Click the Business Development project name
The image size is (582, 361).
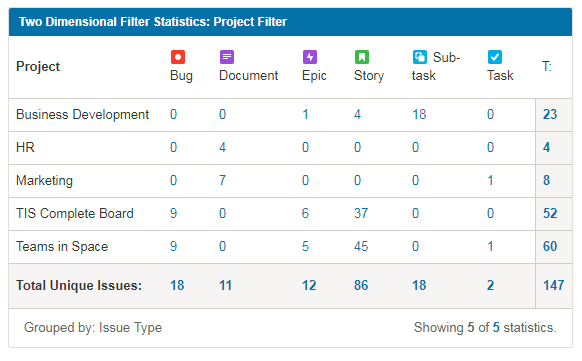tap(82, 115)
